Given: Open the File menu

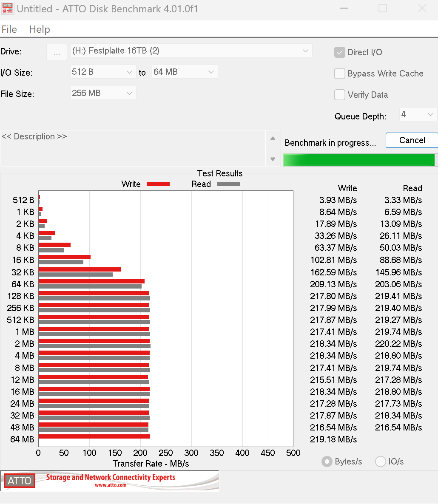Looking at the screenshot, I should pyautogui.click(x=9, y=29).
